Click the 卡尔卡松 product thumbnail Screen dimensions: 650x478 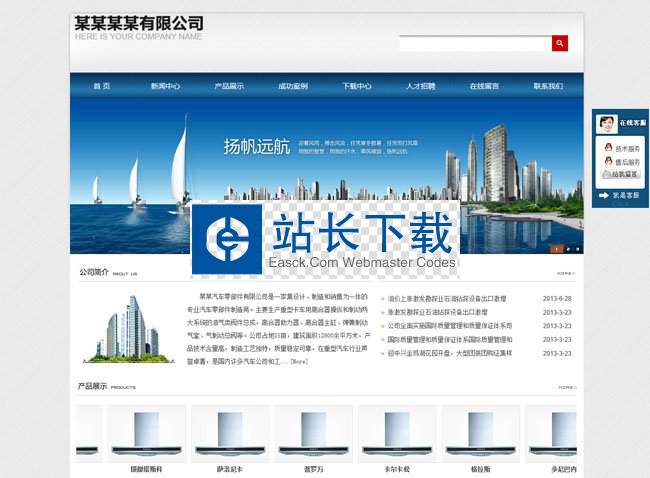pyautogui.click(x=397, y=434)
